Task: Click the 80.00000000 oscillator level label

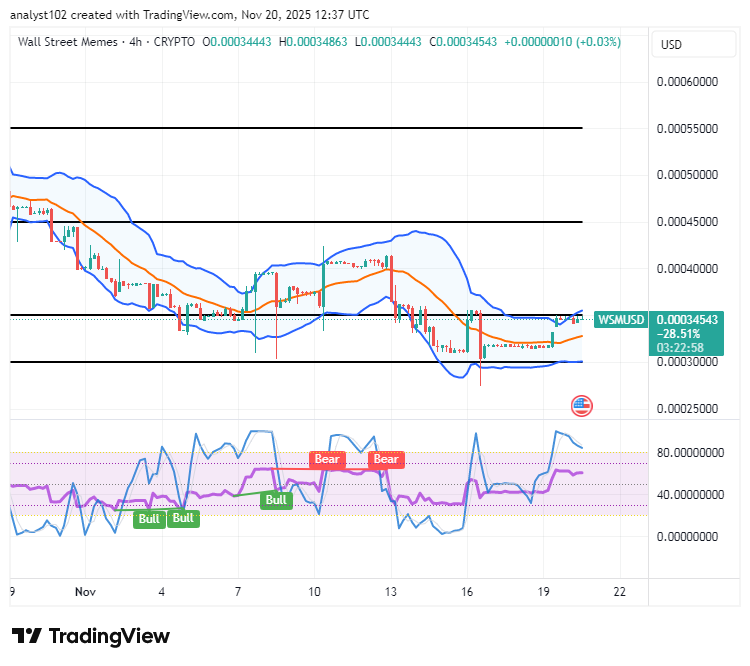Action: 690,453
